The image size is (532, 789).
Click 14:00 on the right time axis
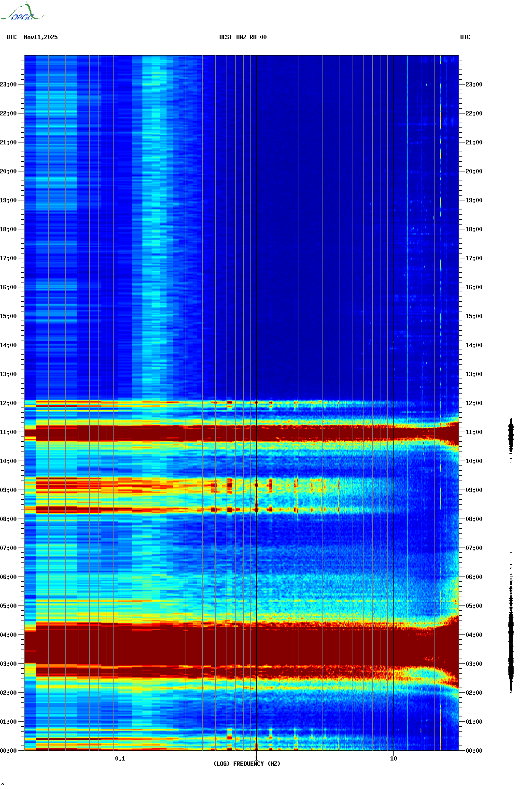click(474, 345)
